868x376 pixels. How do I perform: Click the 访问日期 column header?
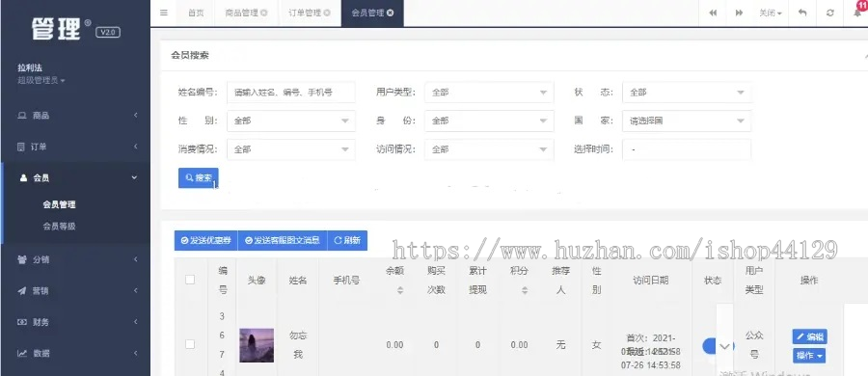[650, 281]
